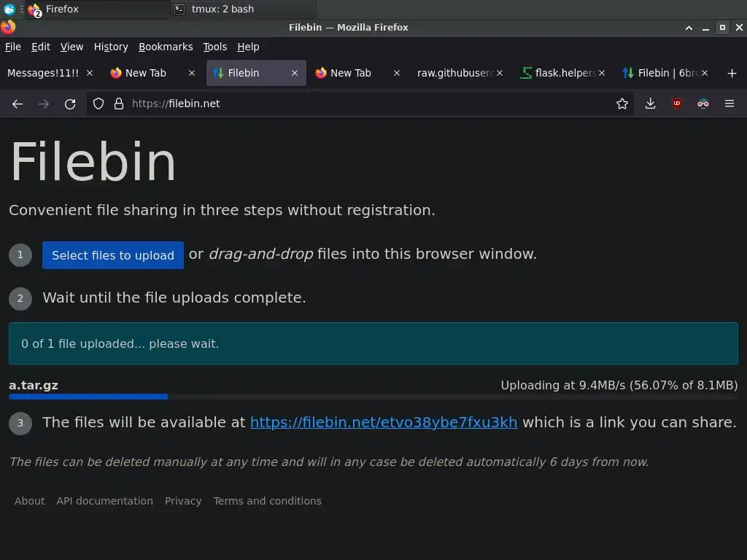747x560 pixels.
Task: Click the forward navigation arrow
Action: click(x=44, y=104)
